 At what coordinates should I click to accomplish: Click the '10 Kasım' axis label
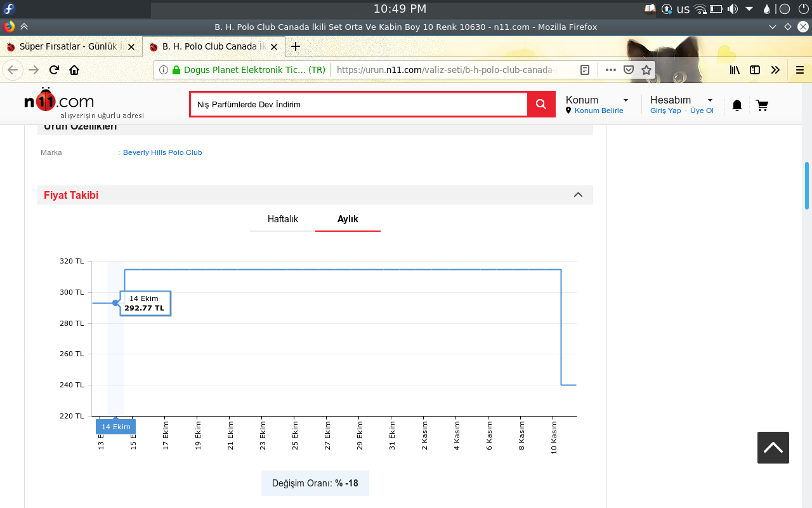pos(554,437)
